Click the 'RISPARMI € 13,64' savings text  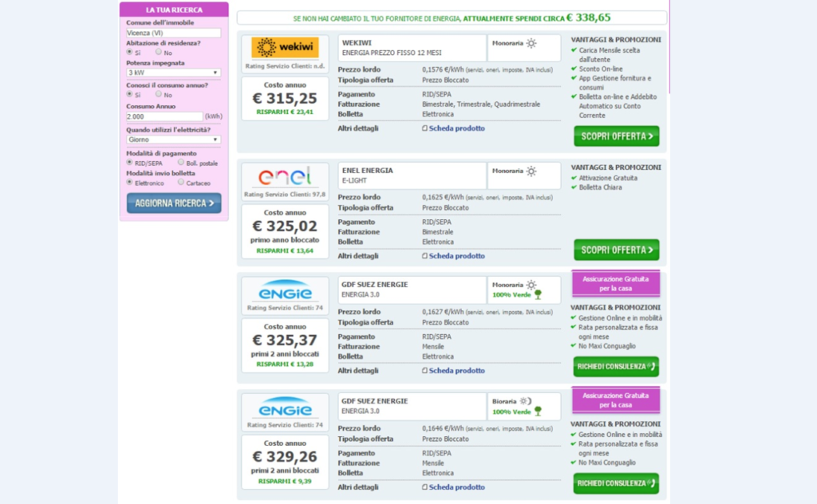pyautogui.click(x=285, y=250)
